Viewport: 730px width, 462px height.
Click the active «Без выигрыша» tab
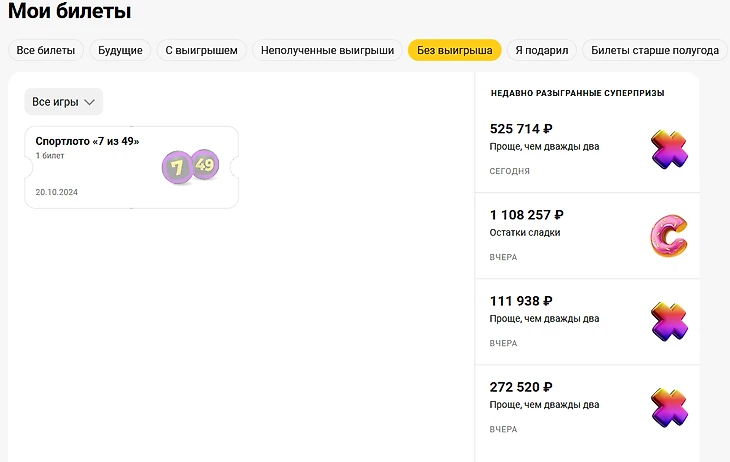pyautogui.click(x=455, y=50)
